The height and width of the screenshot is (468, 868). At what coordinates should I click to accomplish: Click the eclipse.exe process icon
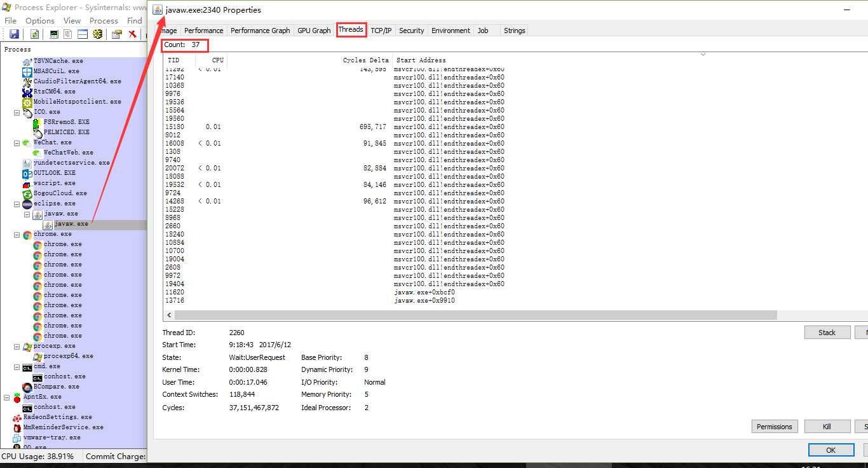click(27, 203)
